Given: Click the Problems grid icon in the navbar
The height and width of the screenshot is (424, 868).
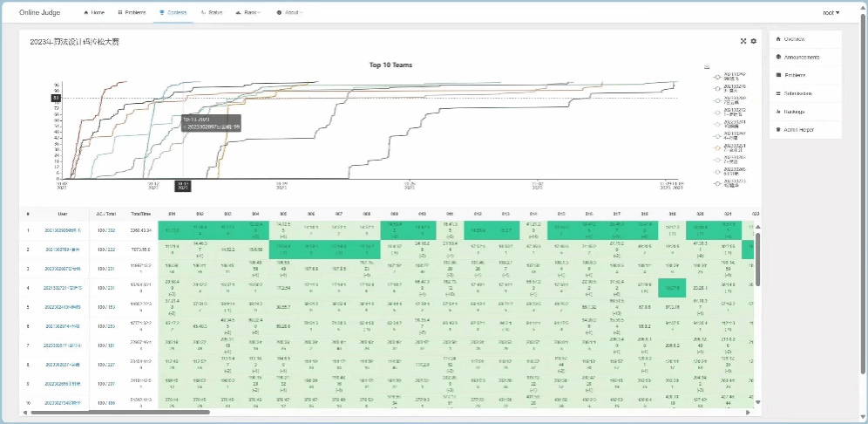Looking at the screenshot, I should [x=120, y=13].
